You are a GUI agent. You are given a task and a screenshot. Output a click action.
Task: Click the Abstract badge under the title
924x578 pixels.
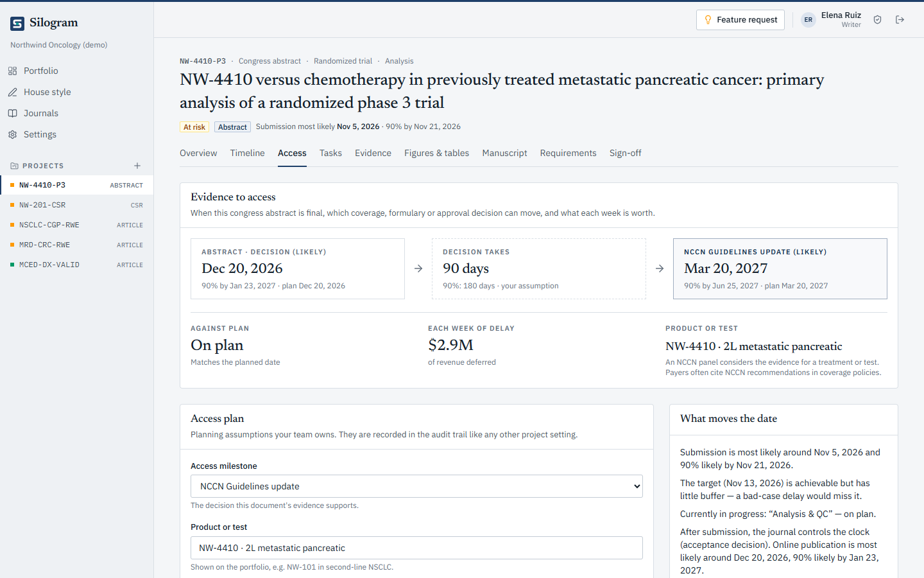tap(232, 127)
